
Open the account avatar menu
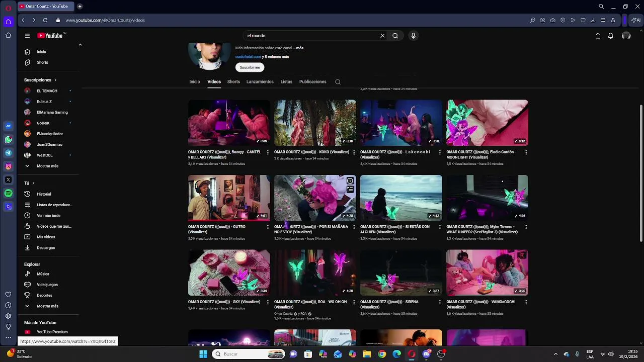(626, 36)
